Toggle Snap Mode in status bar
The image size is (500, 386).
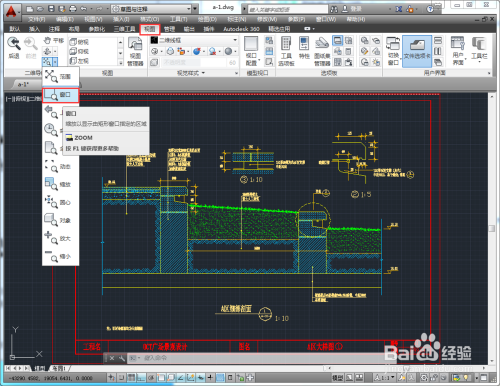pyautogui.click(x=121, y=378)
